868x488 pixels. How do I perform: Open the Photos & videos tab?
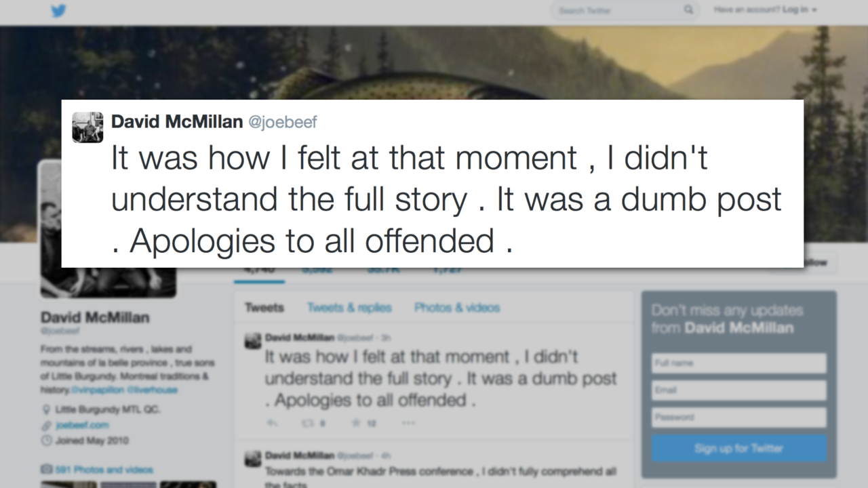point(457,308)
